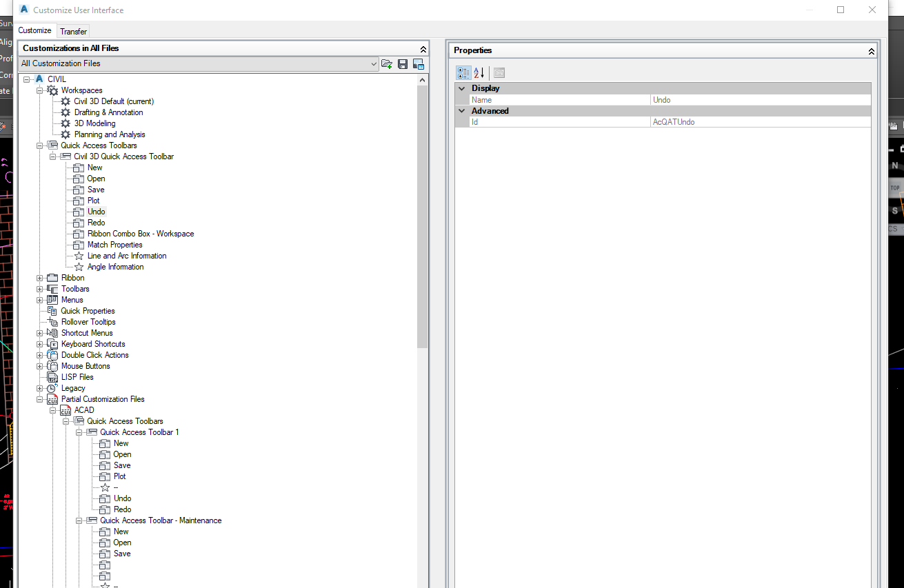Viewport: 904px width, 588px height.
Task: Select the Line and Arc Information star item
Action: (127, 255)
